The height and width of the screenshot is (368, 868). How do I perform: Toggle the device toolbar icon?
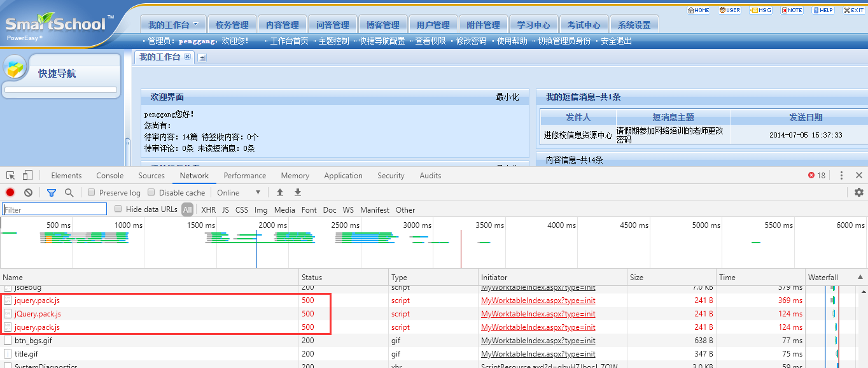click(27, 176)
